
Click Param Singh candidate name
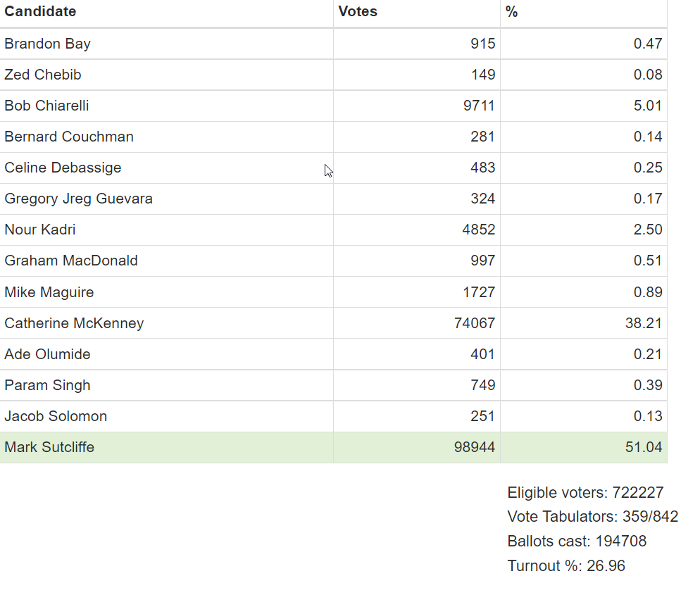(47, 385)
